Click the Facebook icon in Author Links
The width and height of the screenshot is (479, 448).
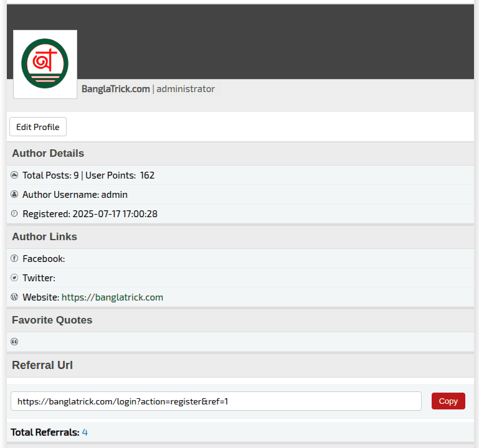pyautogui.click(x=15, y=259)
